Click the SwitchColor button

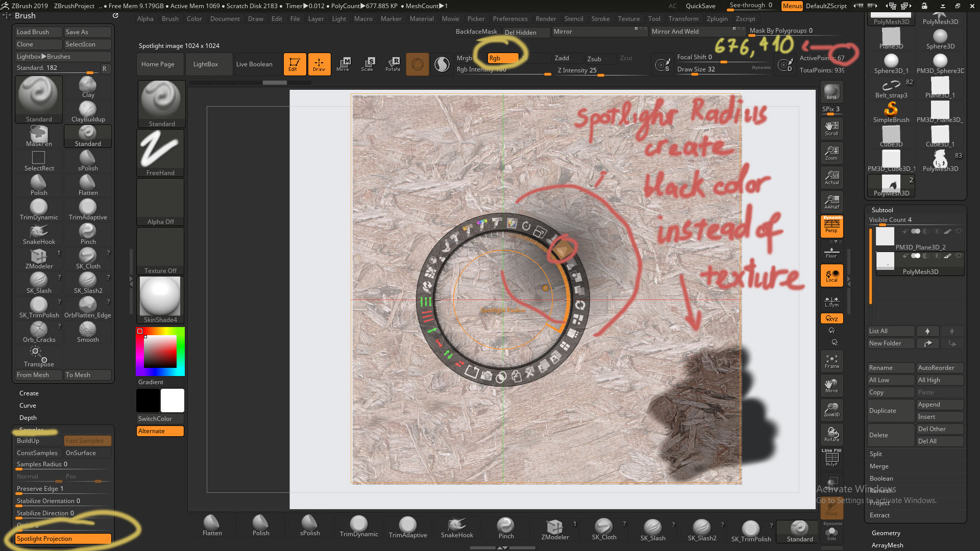(x=160, y=419)
